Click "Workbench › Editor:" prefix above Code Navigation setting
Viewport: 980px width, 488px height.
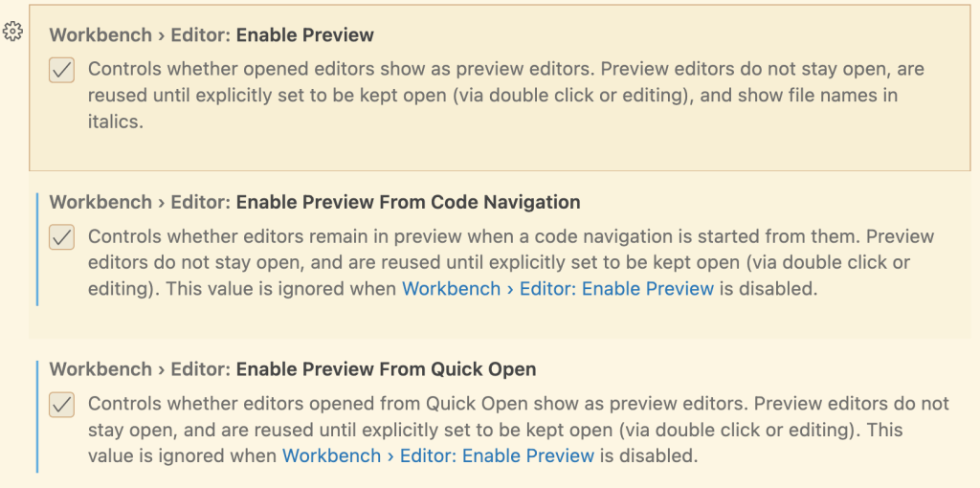pyautogui.click(x=140, y=203)
